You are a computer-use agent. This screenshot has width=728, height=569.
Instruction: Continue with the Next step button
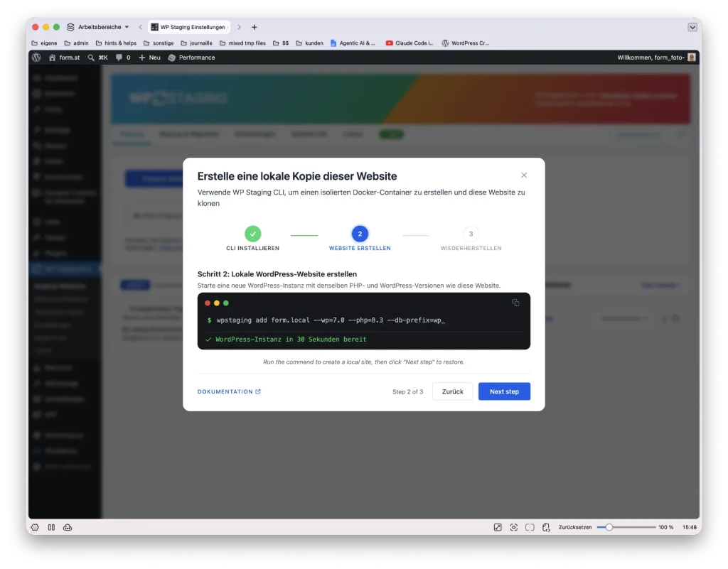[504, 391]
